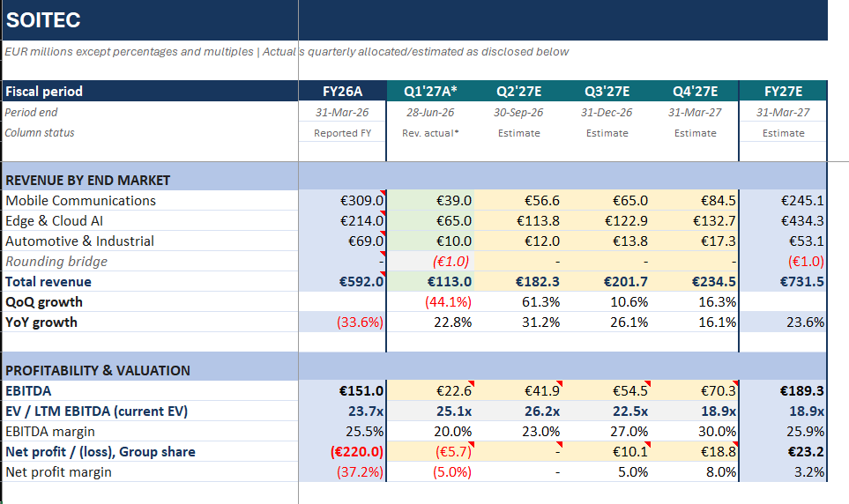Click the 31-Mar-26 period end cell

point(342,112)
